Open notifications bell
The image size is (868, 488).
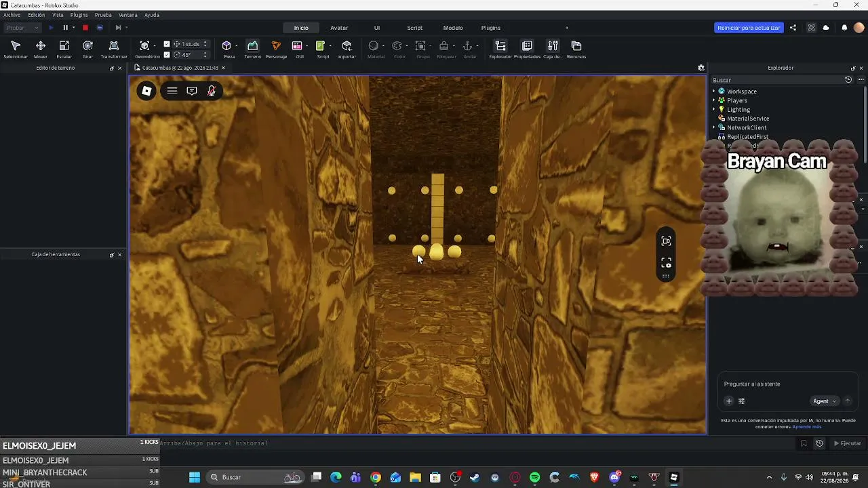tap(844, 28)
